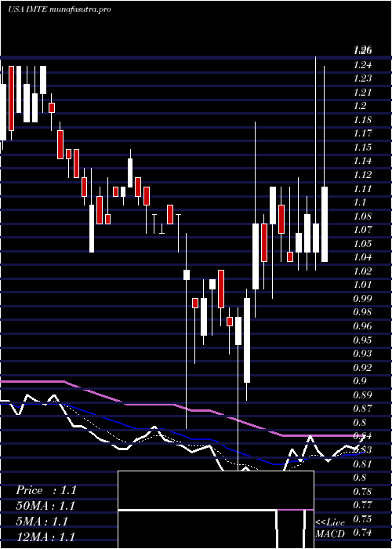Click the 0.92 price axis label
392x549 pixels.
(x=362, y=368)
